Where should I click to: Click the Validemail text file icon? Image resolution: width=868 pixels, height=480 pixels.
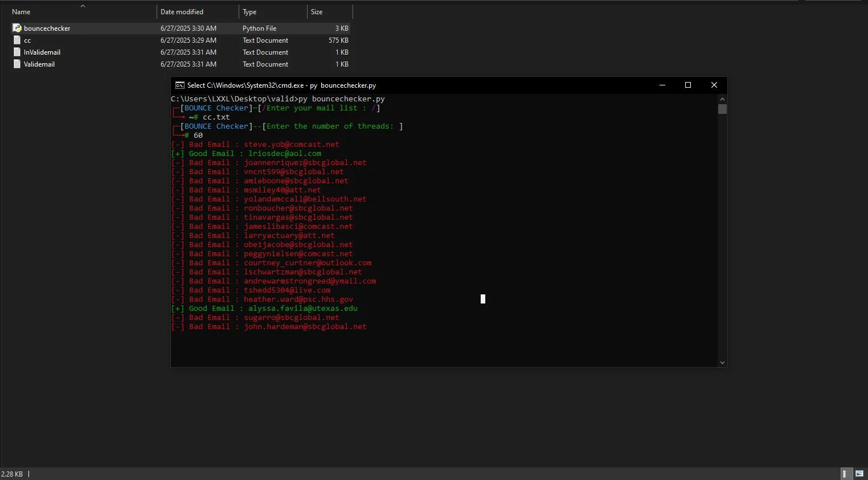(x=17, y=64)
